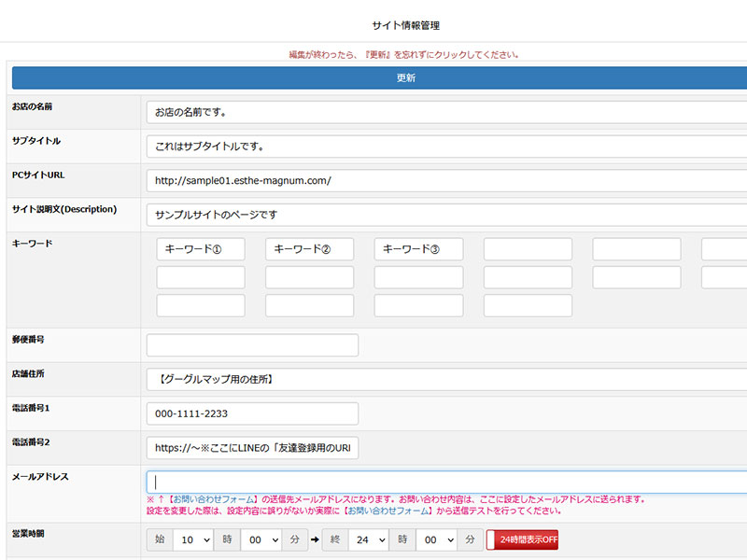
Task: Click inside the メールアドレス email field
Action: tap(373, 480)
